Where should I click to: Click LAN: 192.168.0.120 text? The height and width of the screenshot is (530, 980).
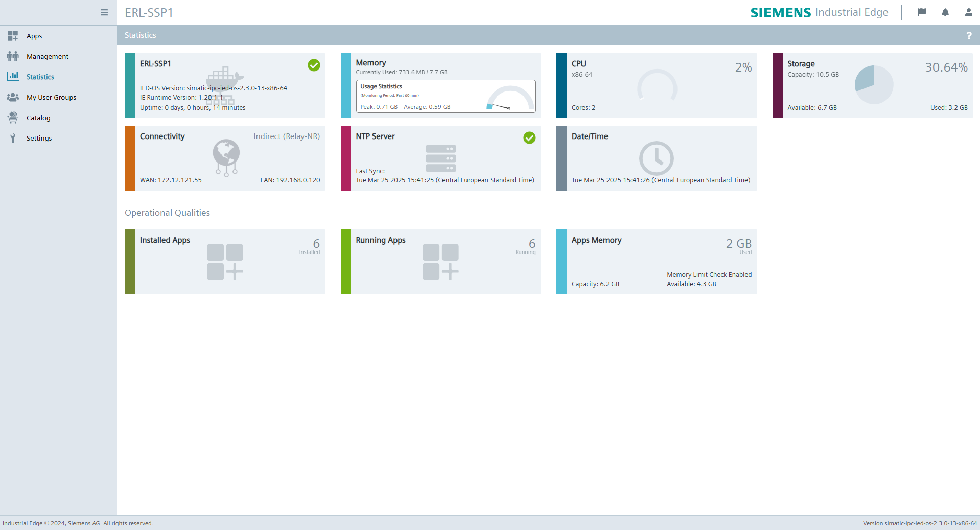290,180
